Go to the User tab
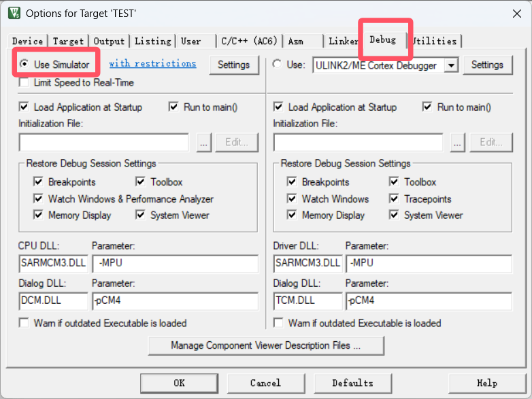 tap(191, 41)
